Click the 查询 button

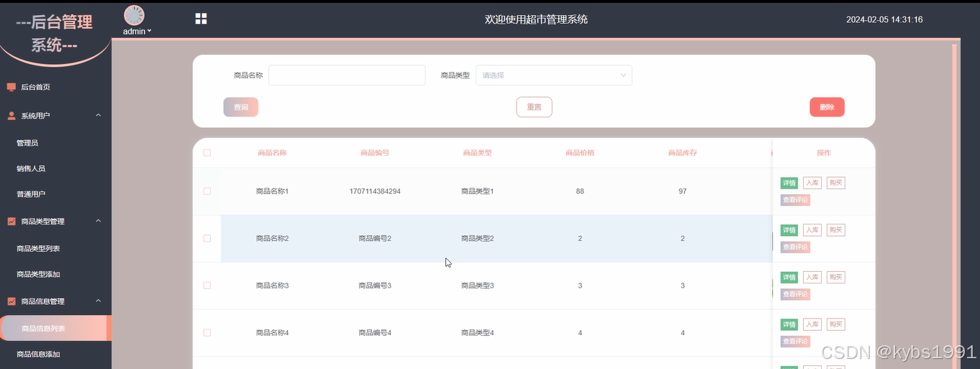(x=240, y=107)
